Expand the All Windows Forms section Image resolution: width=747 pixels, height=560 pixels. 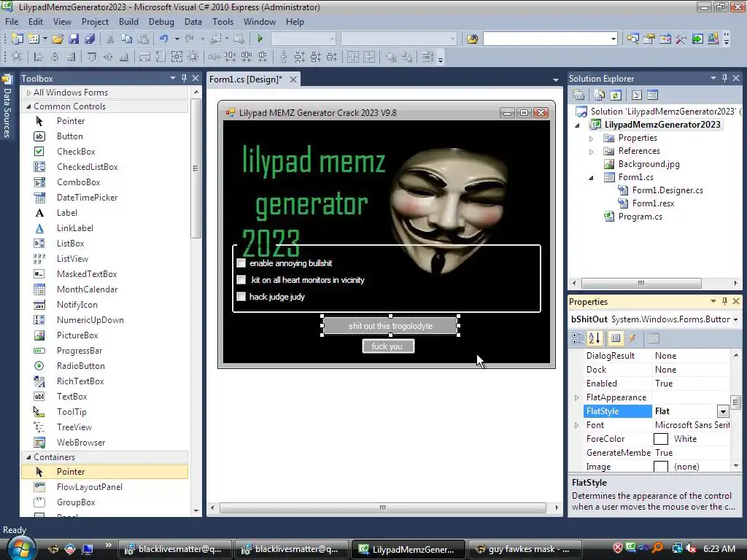coord(28,93)
